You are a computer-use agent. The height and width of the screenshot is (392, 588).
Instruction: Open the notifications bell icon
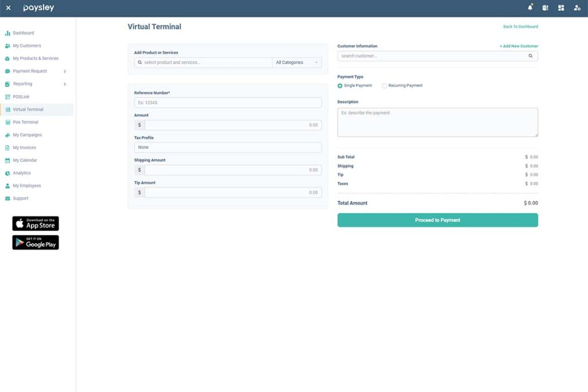coord(530,7)
